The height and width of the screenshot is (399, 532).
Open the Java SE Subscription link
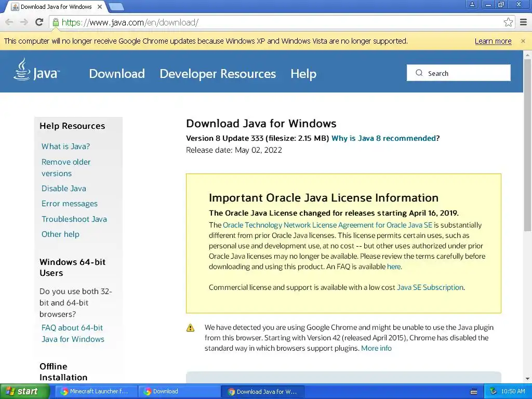(x=430, y=287)
